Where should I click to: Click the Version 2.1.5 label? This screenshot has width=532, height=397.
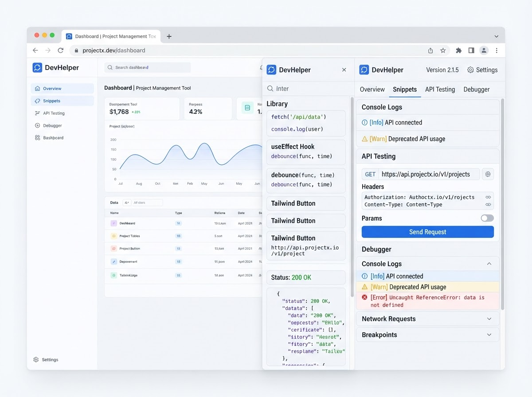pyautogui.click(x=442, y=70)
